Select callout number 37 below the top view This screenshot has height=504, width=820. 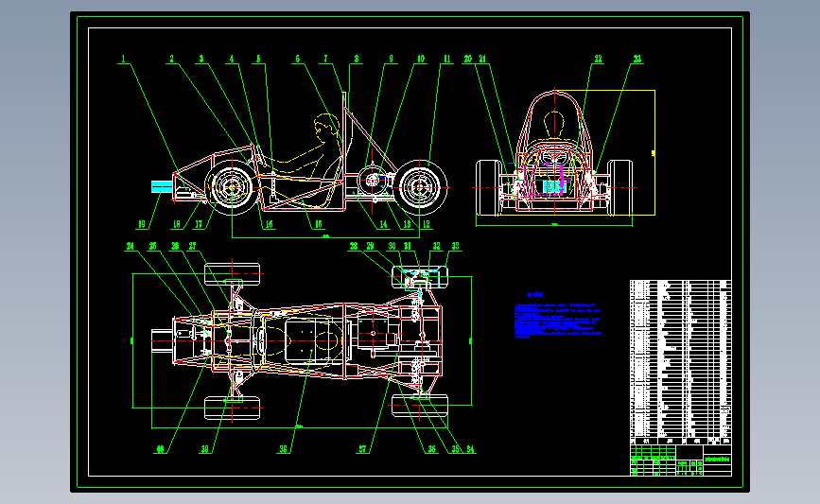point(363,449)
